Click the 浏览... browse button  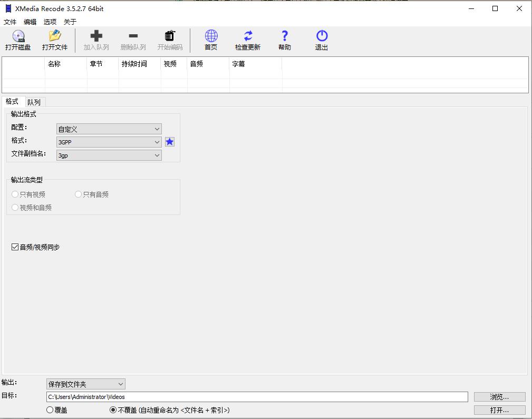tap(499, 397)
